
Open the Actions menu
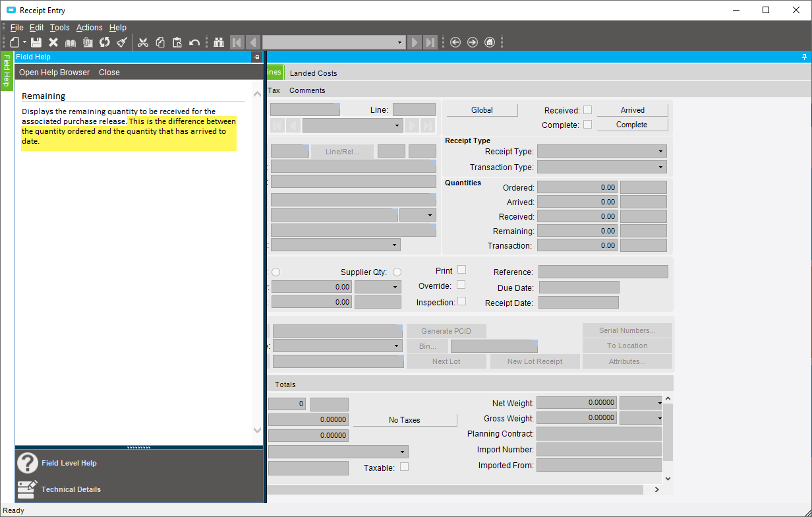tap(89, 28)
